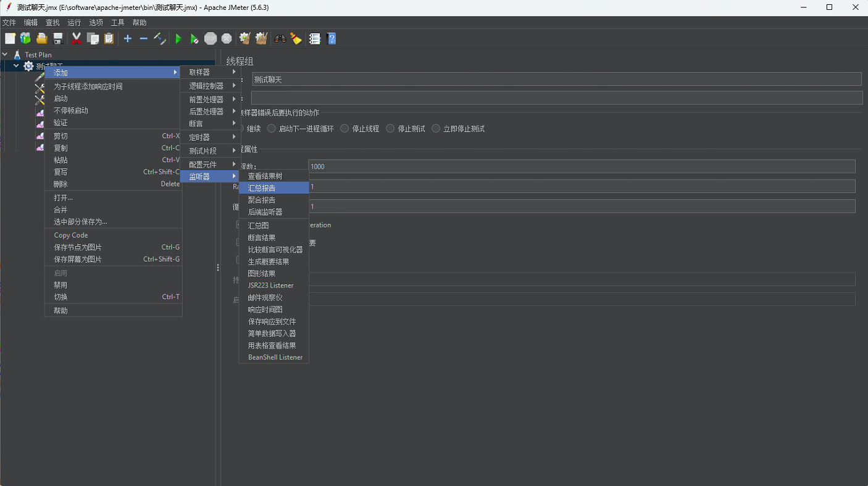Screen dimensions: 868x486
Task: Open the 选项 menu in menu bar
Action: (x=96, y=23)
